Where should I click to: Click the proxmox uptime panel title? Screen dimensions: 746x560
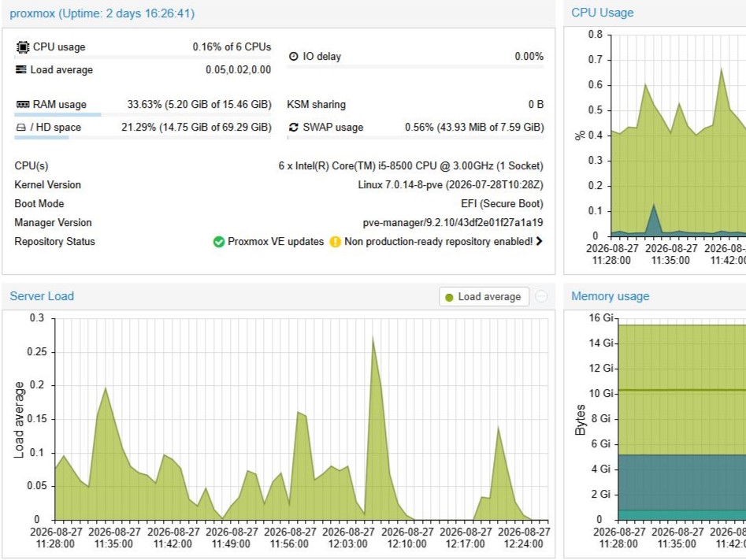[x=102, y=13]
